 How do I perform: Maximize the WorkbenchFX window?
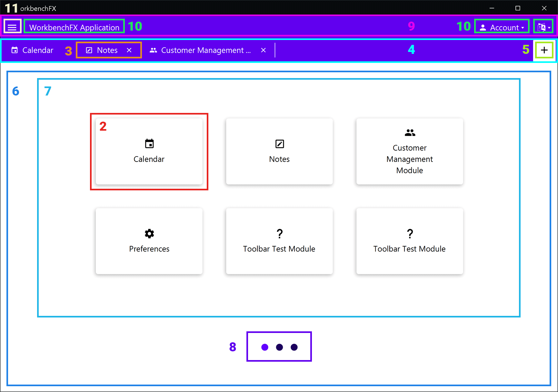pyautogui.click(x=518, y=8)
